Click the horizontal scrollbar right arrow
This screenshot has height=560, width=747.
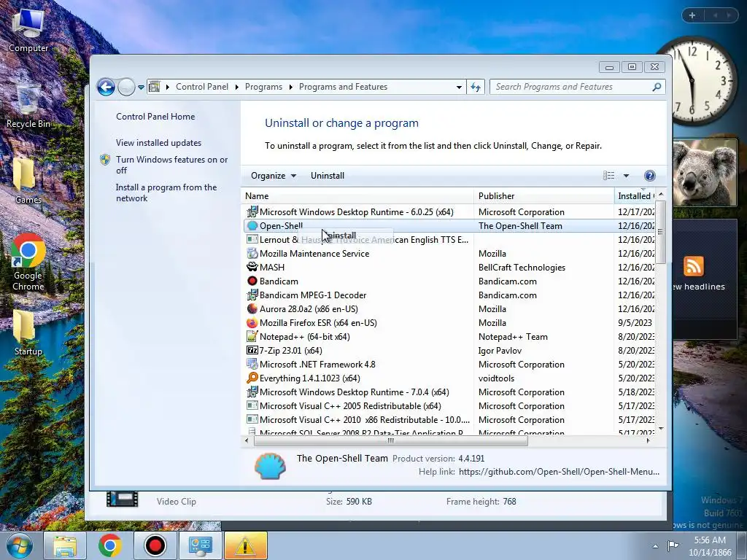[648, 441]
